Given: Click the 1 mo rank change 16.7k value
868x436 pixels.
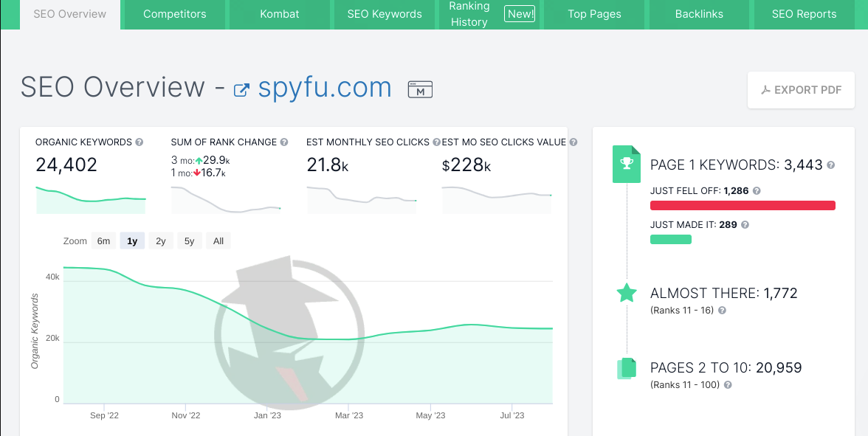Looking at the screenshot, I should click(213, 173).
